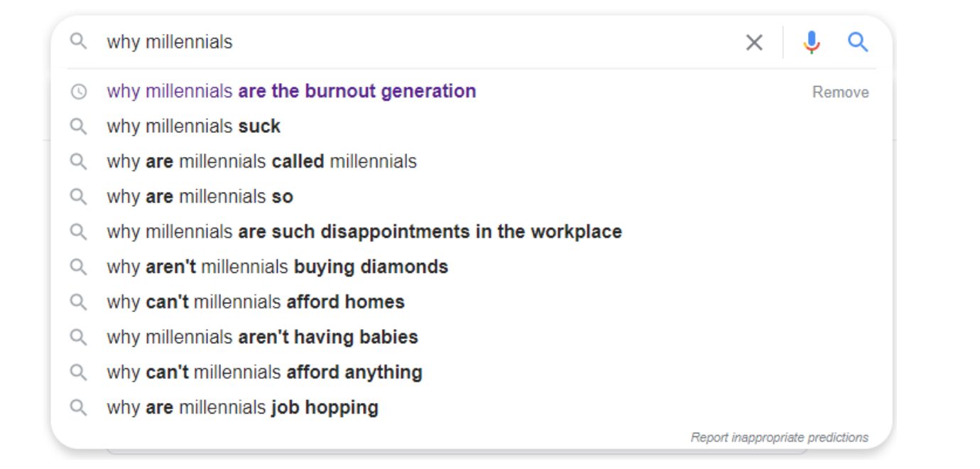Select 'why can't millennials afford homes'
This screenshot has height=469, width=980.
point(256,302)
